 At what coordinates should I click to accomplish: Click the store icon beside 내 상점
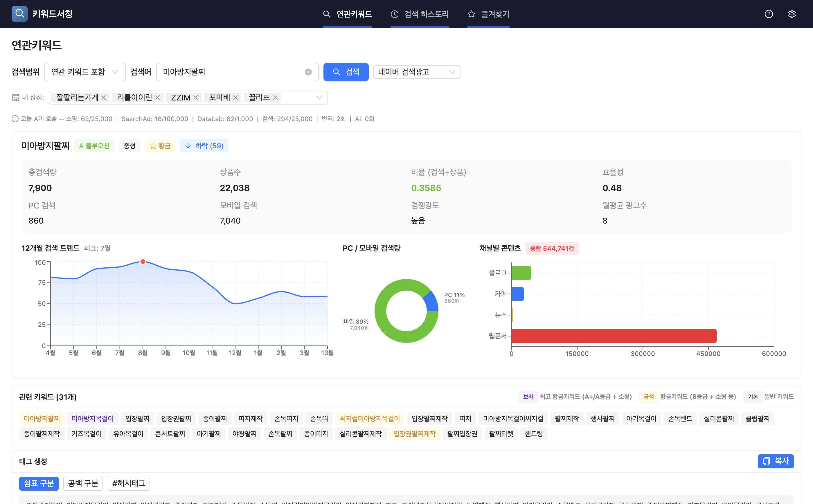click(x=16, y=97)
